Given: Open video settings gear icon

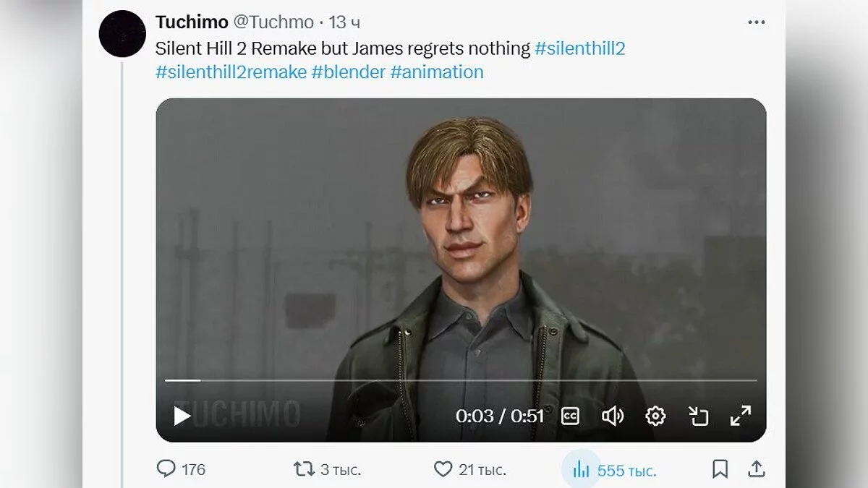Looking at the screenshot, I should [x=655, y=416].
